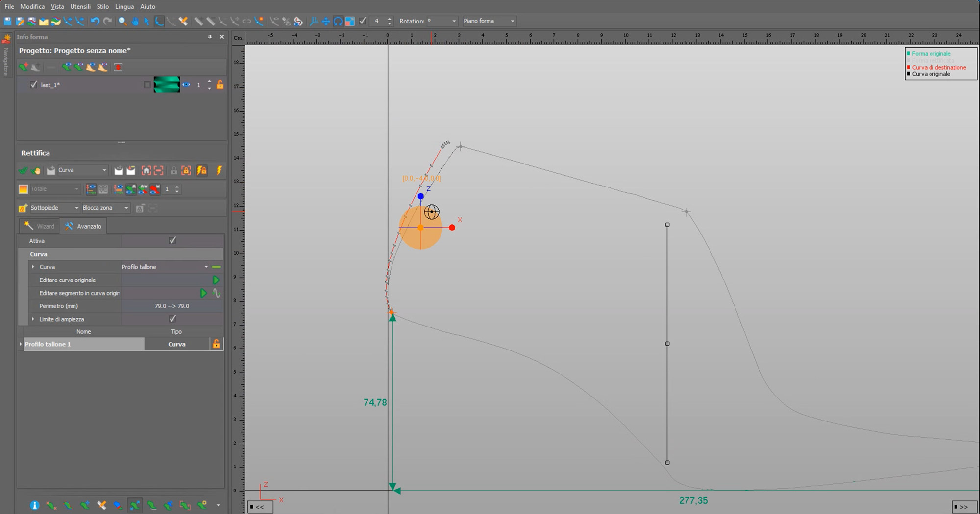
Task: Click the play arrow for Editare curva originale
Action: click(216, 280)
